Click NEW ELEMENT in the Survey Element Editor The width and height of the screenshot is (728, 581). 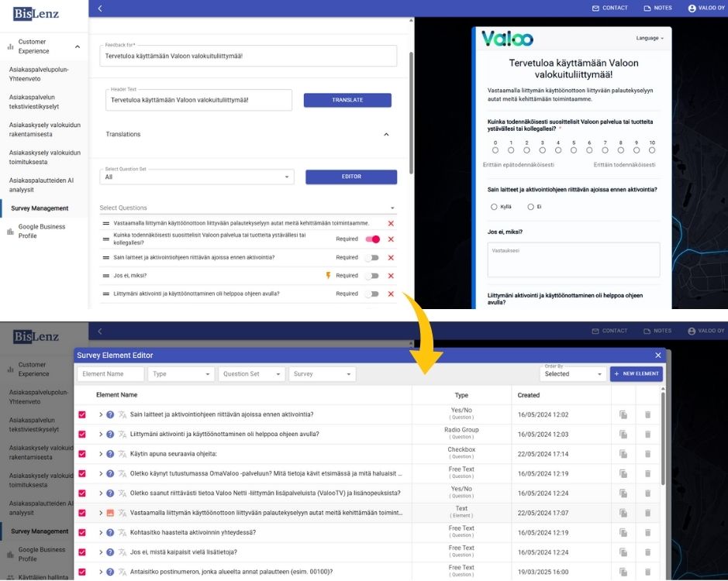[636, 374]
